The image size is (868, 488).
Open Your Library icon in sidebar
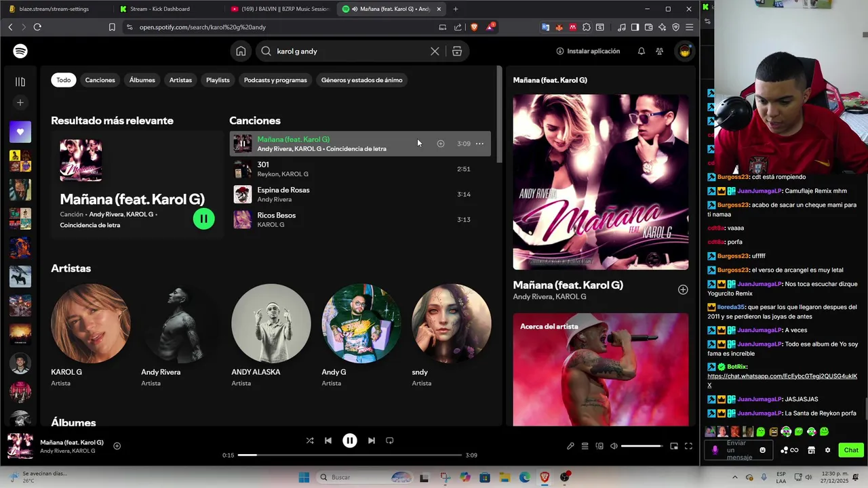[20, 82]
